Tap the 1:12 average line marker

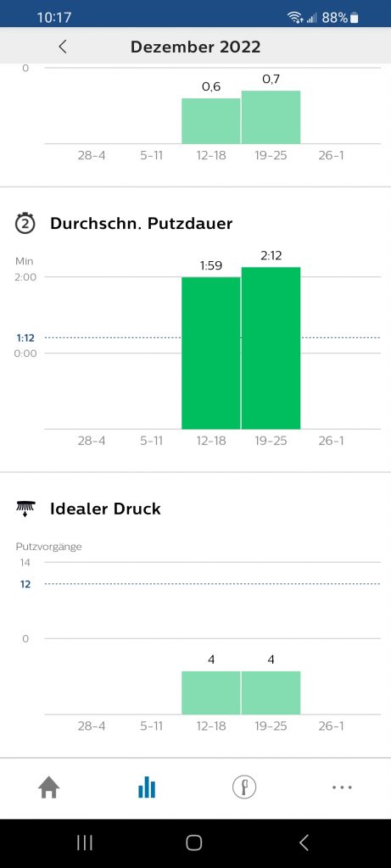point(26,337)
